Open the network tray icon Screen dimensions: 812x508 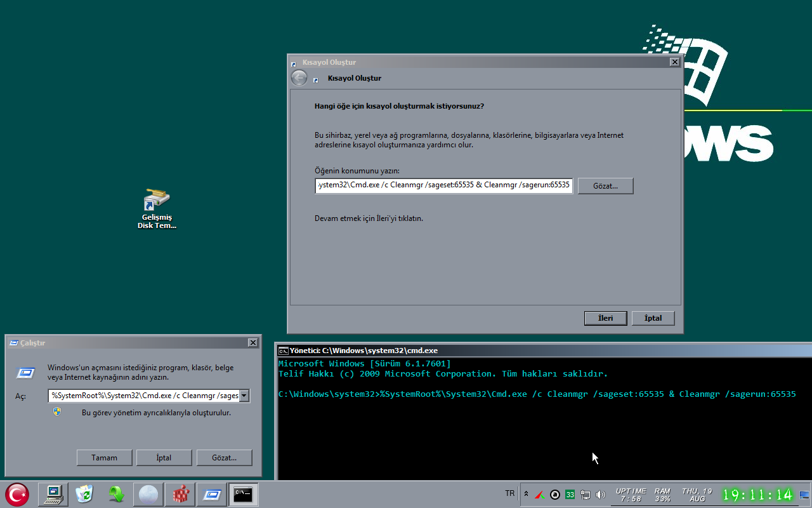tap(586, 494)
